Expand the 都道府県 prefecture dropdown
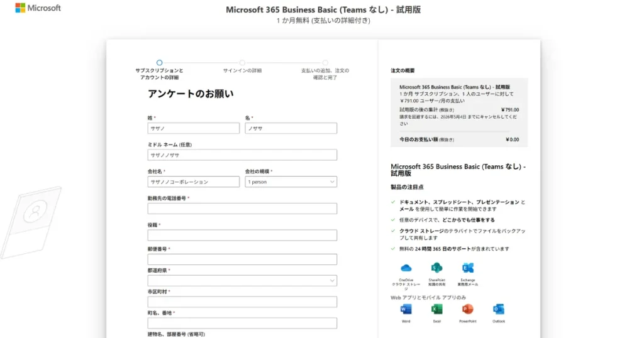This screenshot has width=644, height=338. [x=242, y=281]
